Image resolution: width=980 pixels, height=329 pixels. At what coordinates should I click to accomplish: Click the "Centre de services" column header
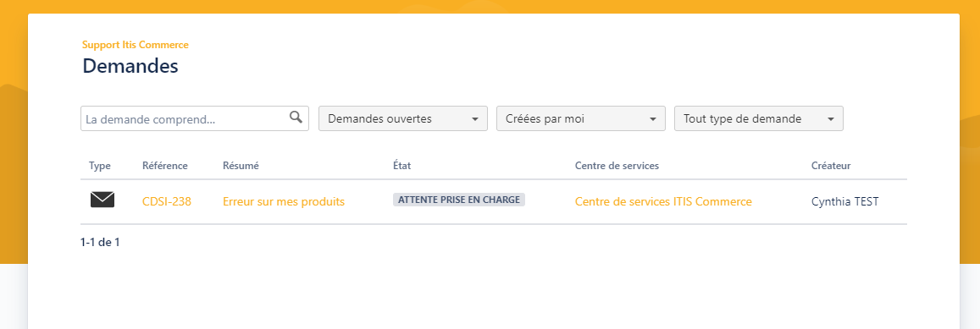(617, 166)
